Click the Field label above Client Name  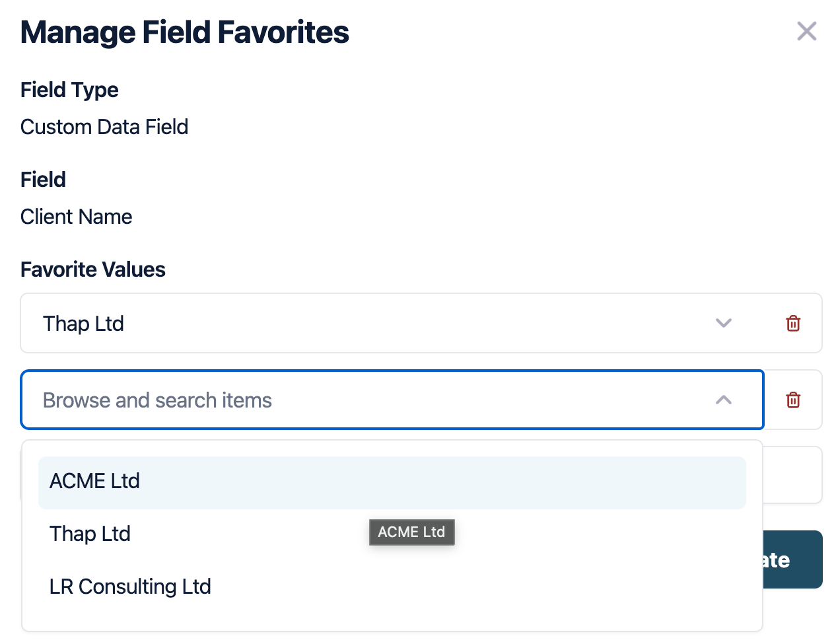43,180
